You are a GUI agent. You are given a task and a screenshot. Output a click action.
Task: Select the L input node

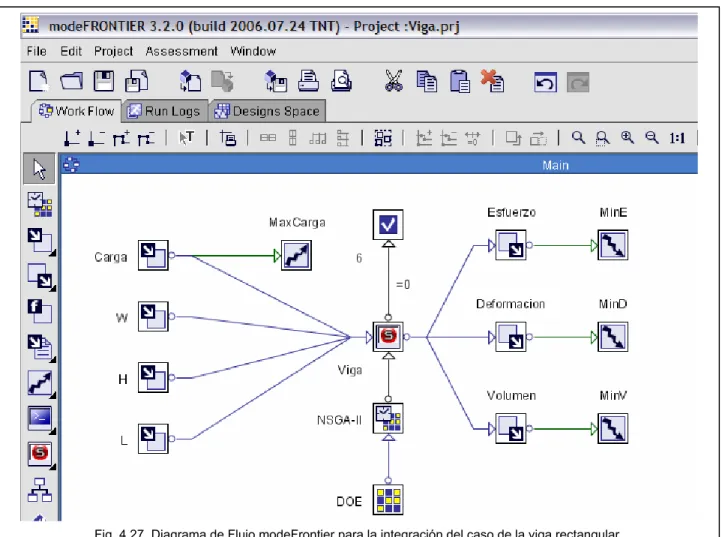tap(153, 439)
